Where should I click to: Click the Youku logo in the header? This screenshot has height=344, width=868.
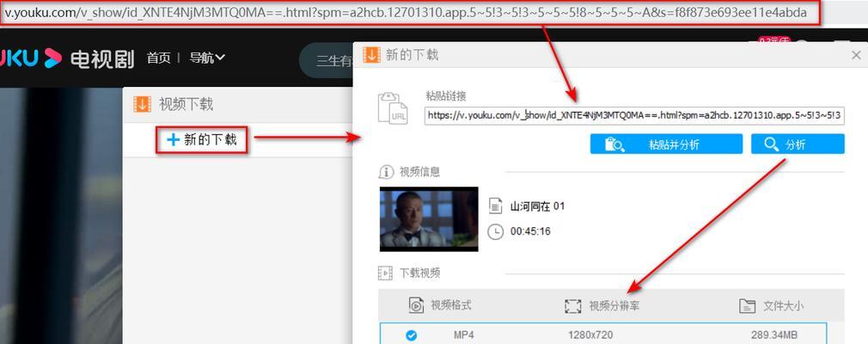(x=31, y=58)
